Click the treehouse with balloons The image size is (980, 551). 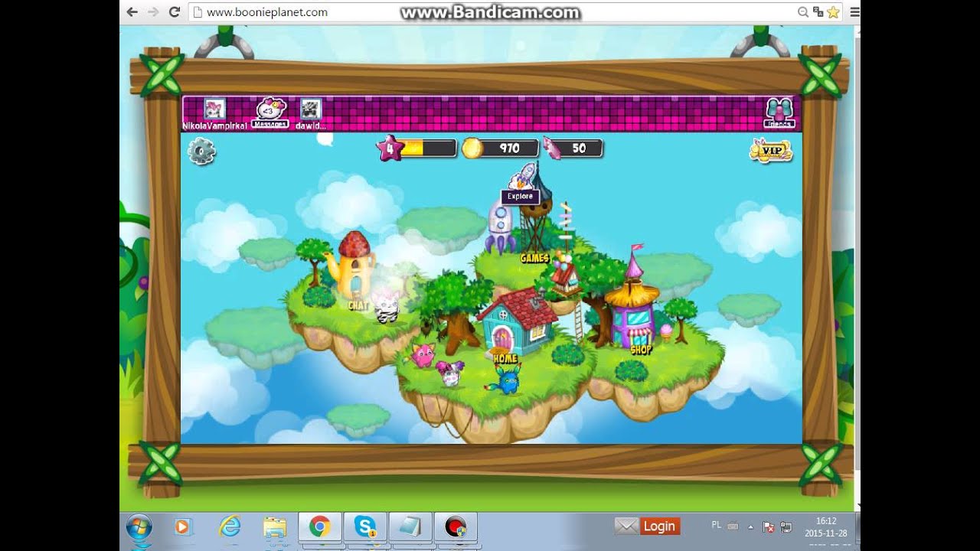click(568, 275)
